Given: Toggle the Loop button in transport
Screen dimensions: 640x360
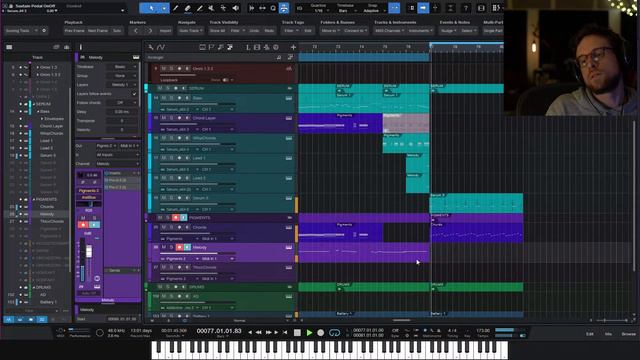Looking at the screenshot, I should tap(334, 333).
